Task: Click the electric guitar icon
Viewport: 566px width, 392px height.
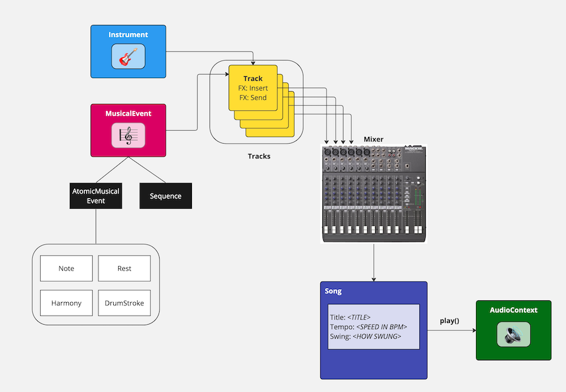Action: (128, 57)
